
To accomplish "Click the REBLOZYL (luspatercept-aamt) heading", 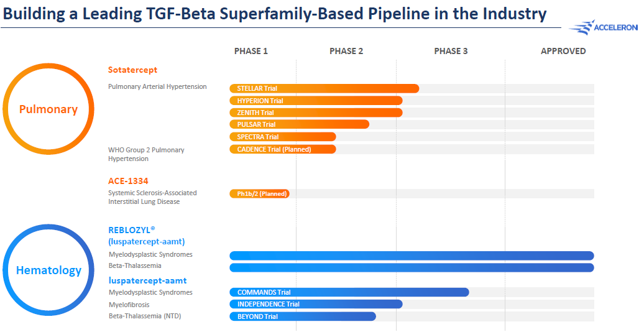I will pos(147,236).
